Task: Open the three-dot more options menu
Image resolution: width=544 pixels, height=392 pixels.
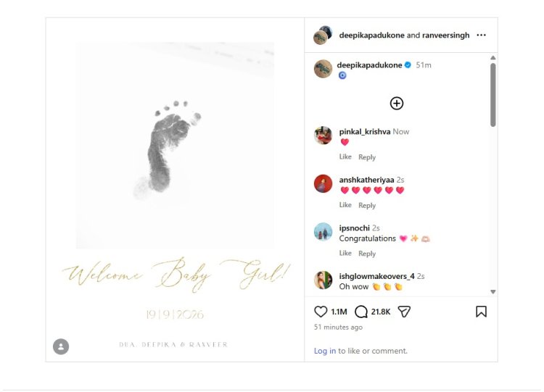Action: click(x=481, y=35)
